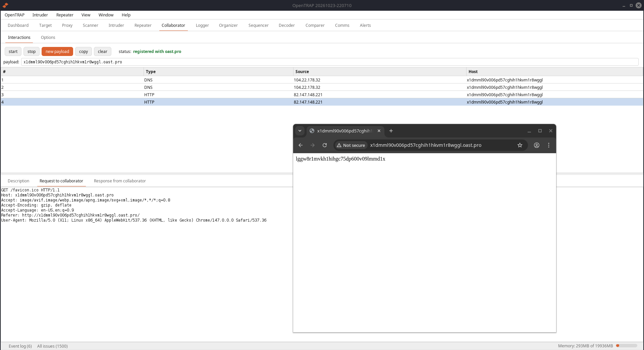Switch to the Organizer tab

pos(228,25)
